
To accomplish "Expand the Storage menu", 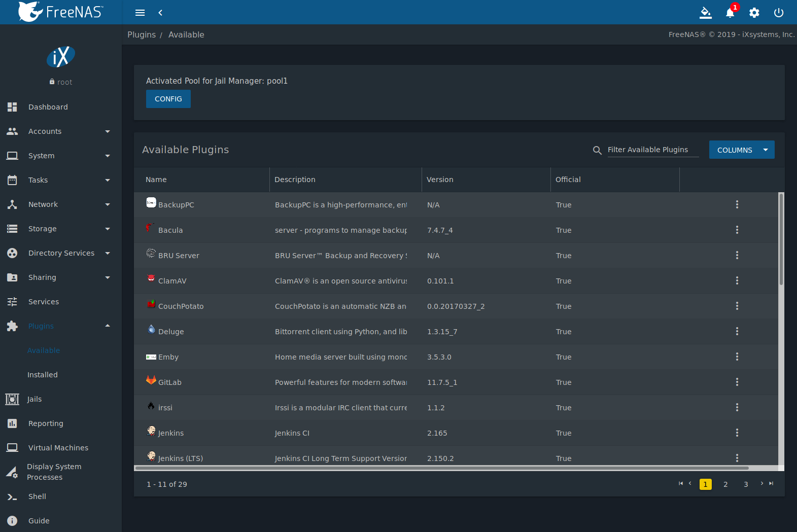I will (61, 229).
